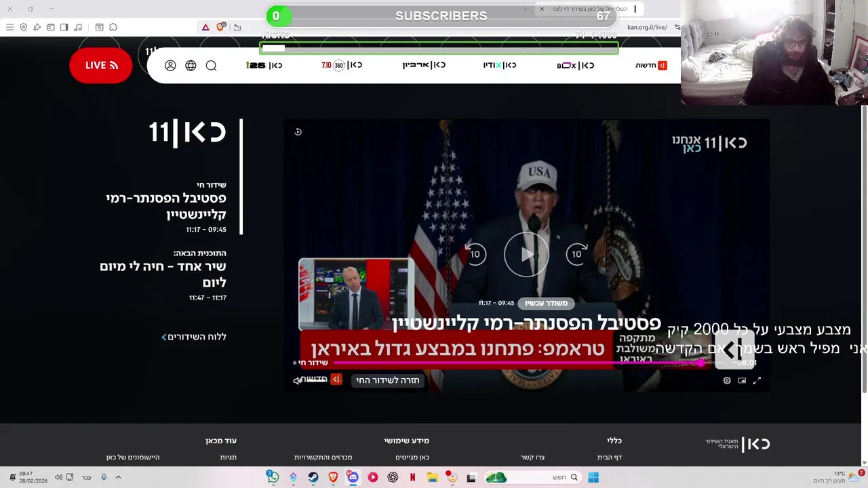Click next program 'שיר אחד - חיה לי מיום ליום'
The width and height of the screenshot is (868, 488).
[x=163, y=274]
